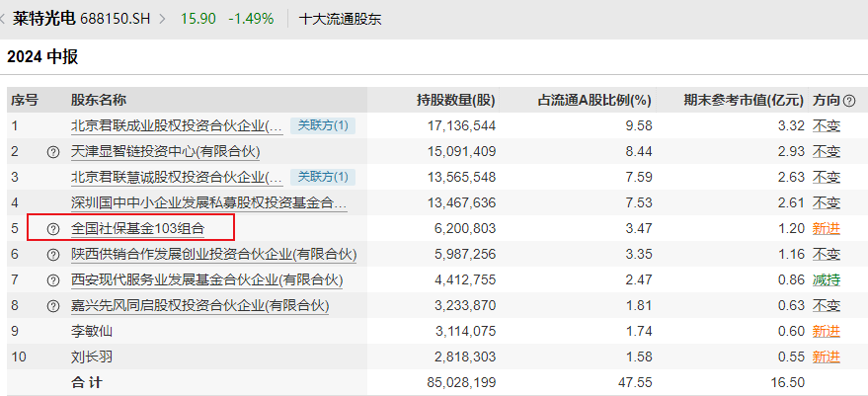Click 不变 direction link for 天津显智链
This screenshot has width=868, height=396.
(826, 152)
